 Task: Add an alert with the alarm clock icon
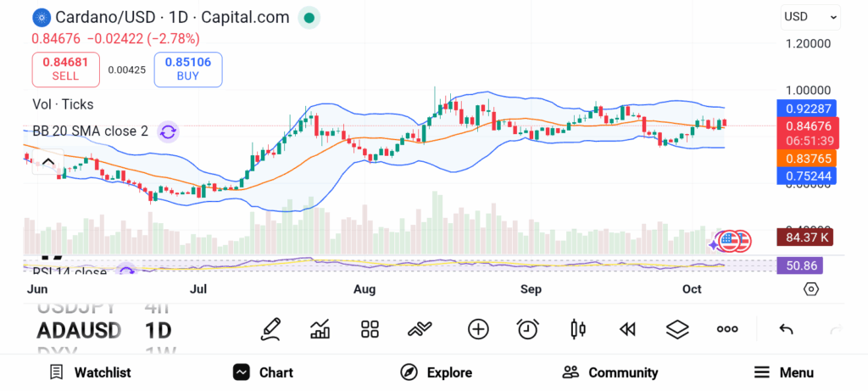[528, 329]
